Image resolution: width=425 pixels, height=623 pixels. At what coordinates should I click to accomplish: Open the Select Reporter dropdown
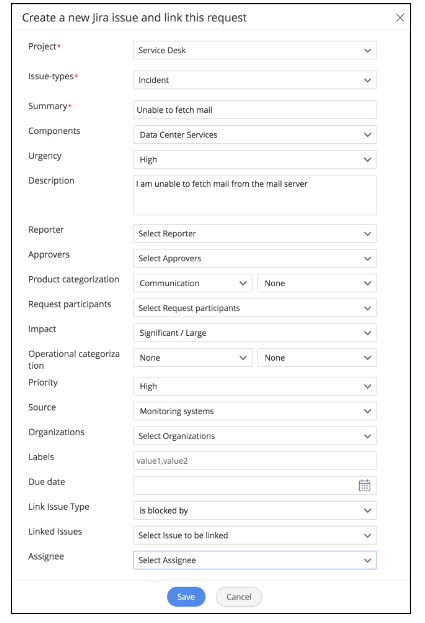pyautogui.click(x=255, y=234)
